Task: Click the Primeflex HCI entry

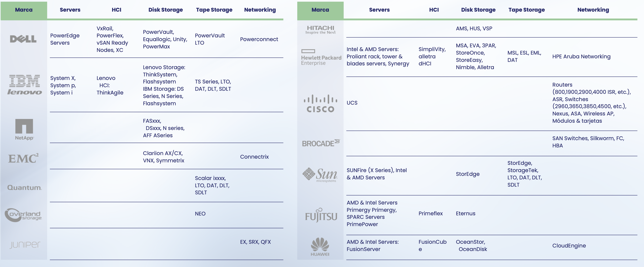Action: point(431,214)
